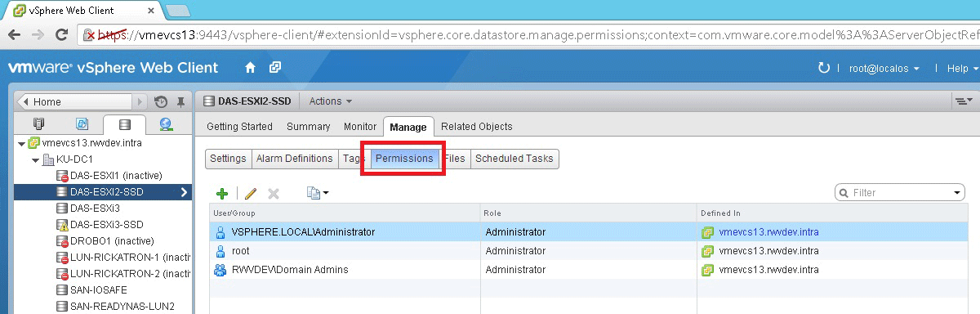Open the navigator history icon

(x=161, y=101)
